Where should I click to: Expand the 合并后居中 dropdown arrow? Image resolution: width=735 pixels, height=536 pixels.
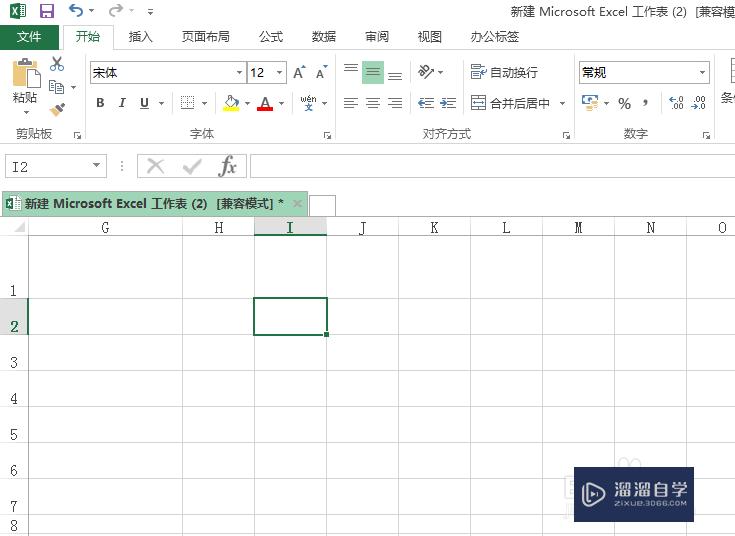pos(562,103)
